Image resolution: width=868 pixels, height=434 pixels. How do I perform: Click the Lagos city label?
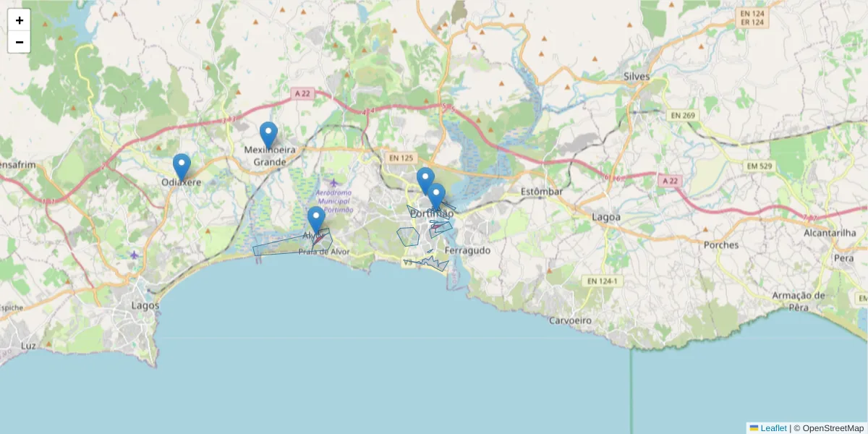click(x=145, y=306)
